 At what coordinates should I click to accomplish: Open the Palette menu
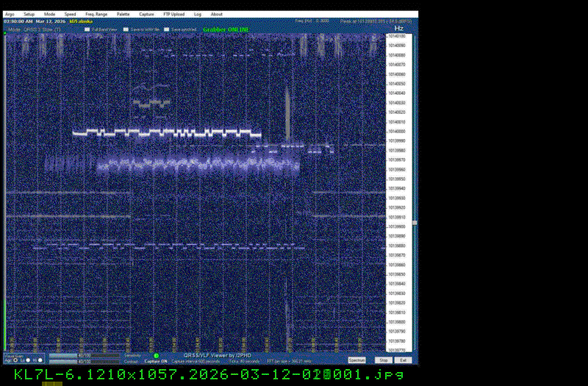point(123,14)
